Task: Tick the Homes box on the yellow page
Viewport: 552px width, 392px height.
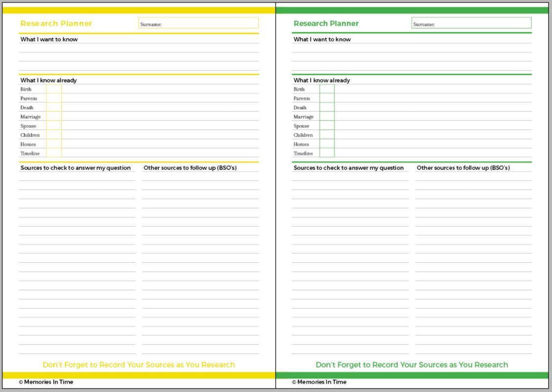Action: (x=54, y=144)
